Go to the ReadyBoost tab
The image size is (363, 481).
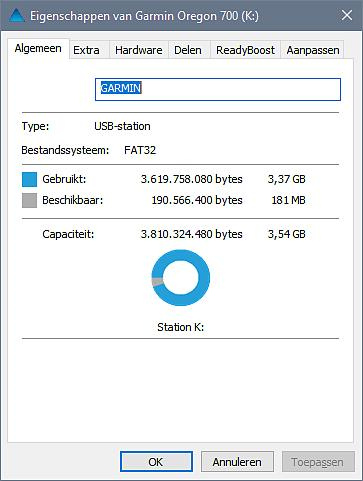245,50
